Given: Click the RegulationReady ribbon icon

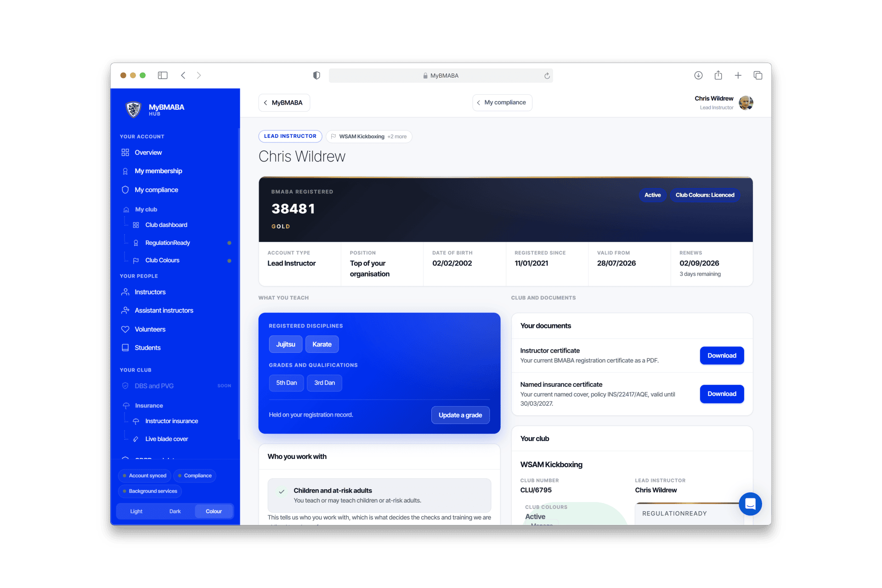Looking at the screenshot, I should pyautogui.click(x=136, y=243).
